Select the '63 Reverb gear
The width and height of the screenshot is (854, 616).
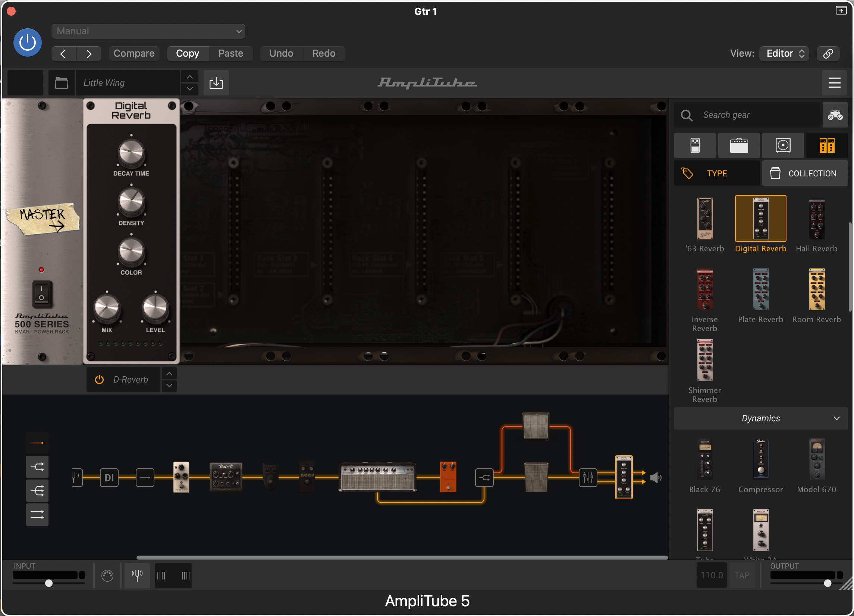[x=705, y=225]
